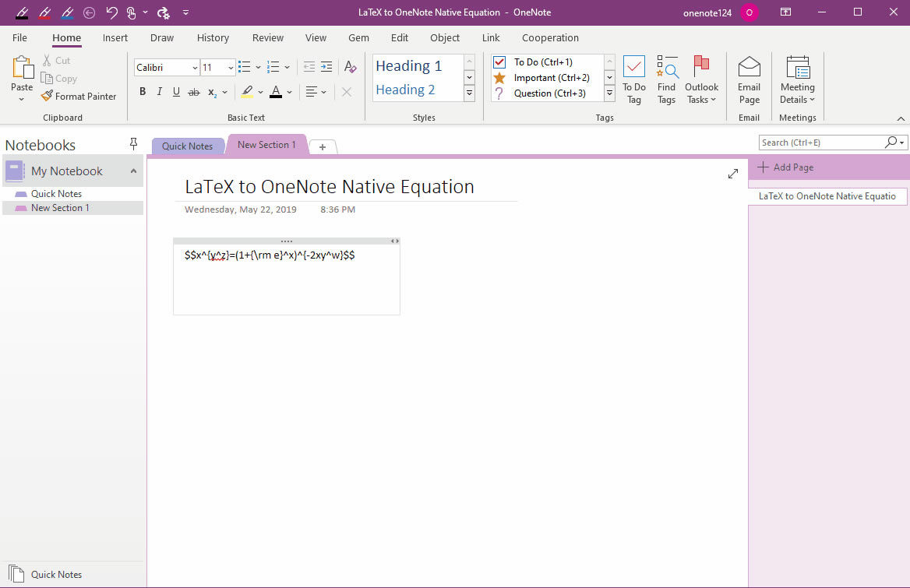Image resolution: width=910 pixels, height=588 pixels.
Task: Open the highlight color dropdown
Action: click(x=260, y=91)
